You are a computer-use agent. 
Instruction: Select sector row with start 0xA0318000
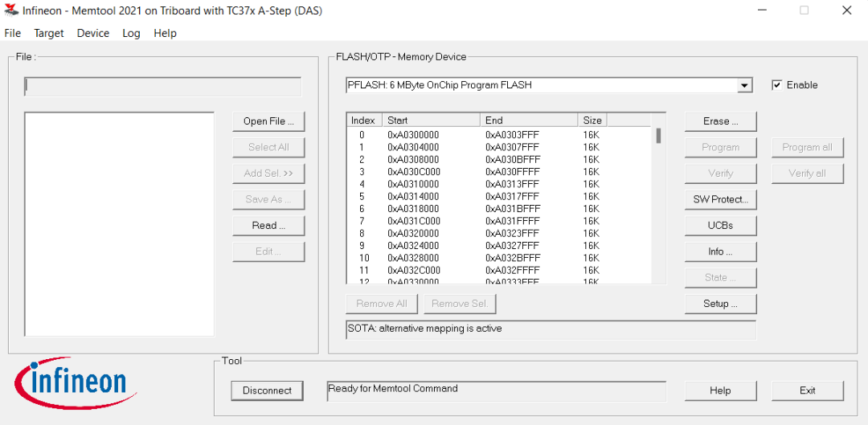pos(498,209)
